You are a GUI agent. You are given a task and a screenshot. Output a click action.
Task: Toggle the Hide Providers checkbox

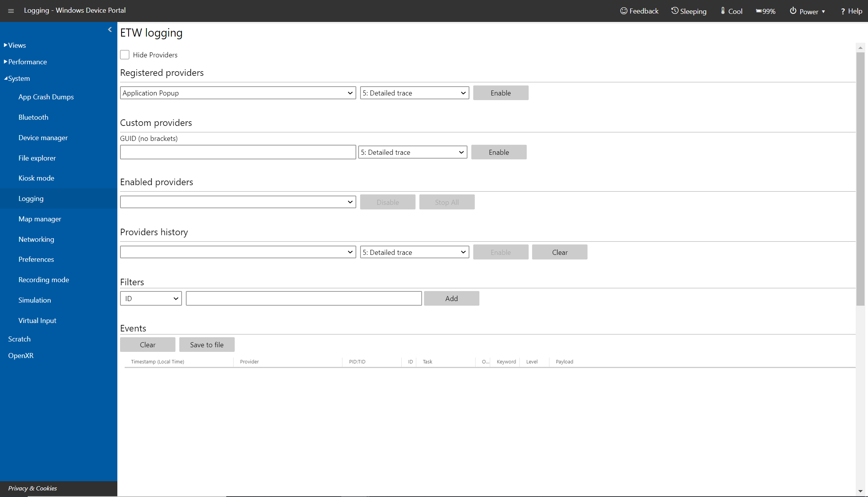pos(125,55)
